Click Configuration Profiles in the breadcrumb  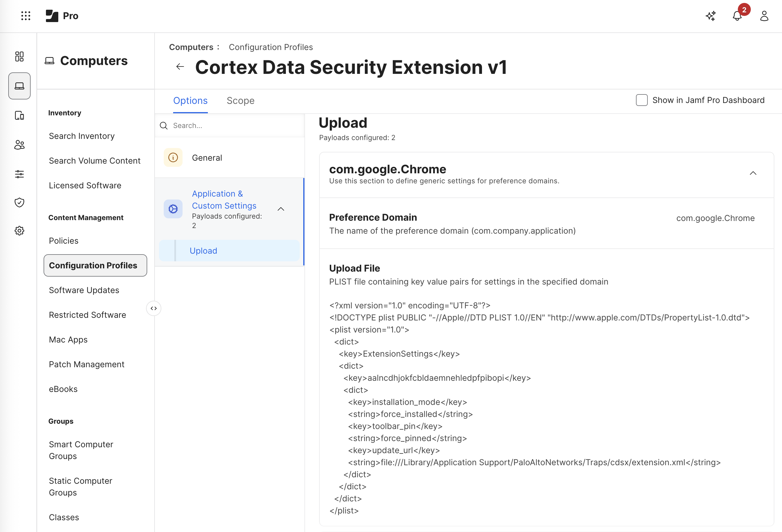tap(271, 47)
